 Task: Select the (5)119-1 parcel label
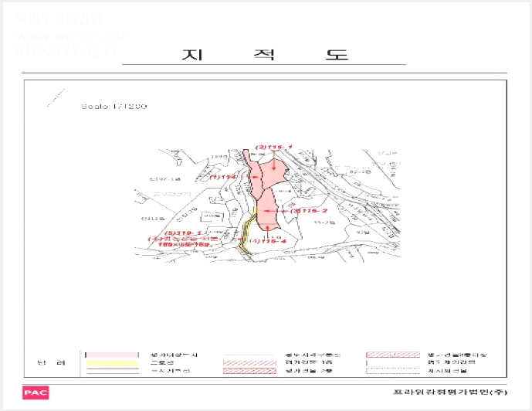pyautogui.click(x=183, y=233)
